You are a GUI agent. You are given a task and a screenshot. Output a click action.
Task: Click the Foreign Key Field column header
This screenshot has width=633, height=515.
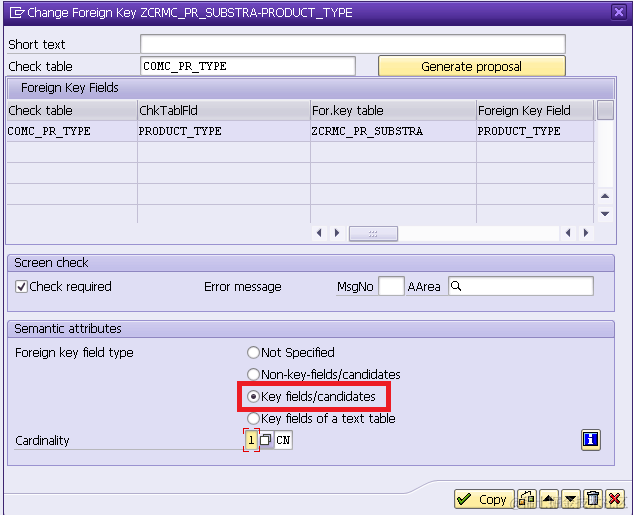pos(535,110)
